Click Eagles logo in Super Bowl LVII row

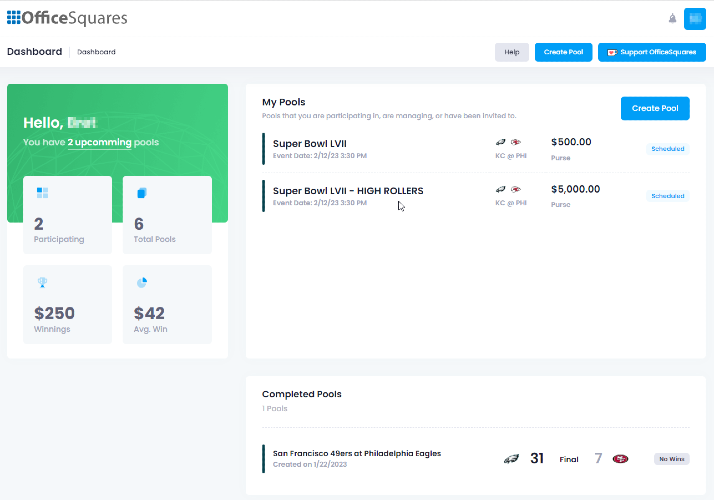[x=500, y=142]
